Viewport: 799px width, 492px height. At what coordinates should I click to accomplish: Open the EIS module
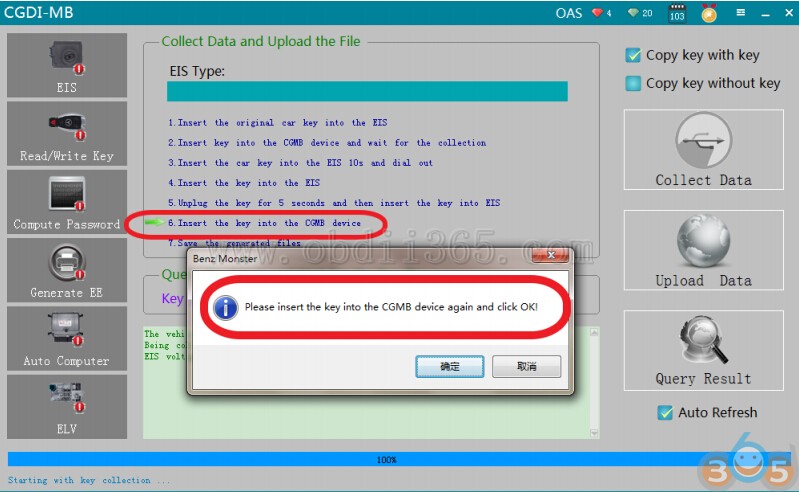pos(67,65)
